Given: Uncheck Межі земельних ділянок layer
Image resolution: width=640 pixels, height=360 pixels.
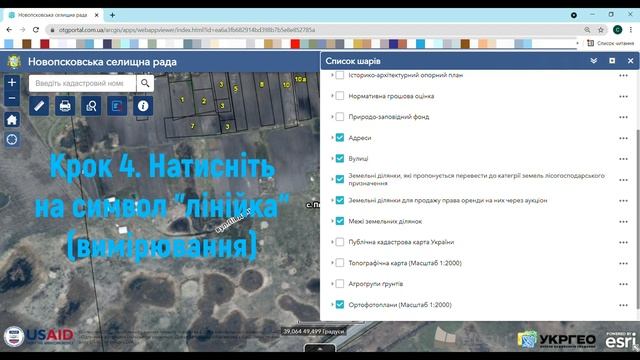Looking at the screenshot, I should pyautogui.click(x=340, y=221).
